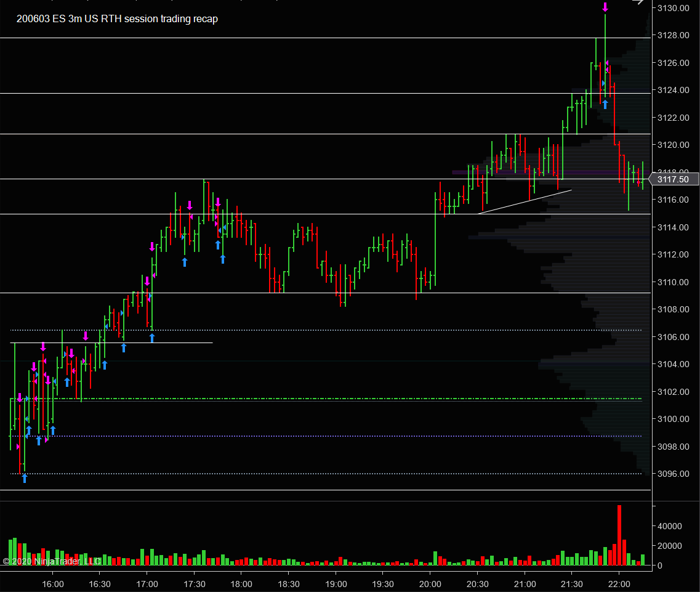Screen dimensions: 700x592
Task: Click the 3096.00 price axis label
Action: (x=673, y=474)
